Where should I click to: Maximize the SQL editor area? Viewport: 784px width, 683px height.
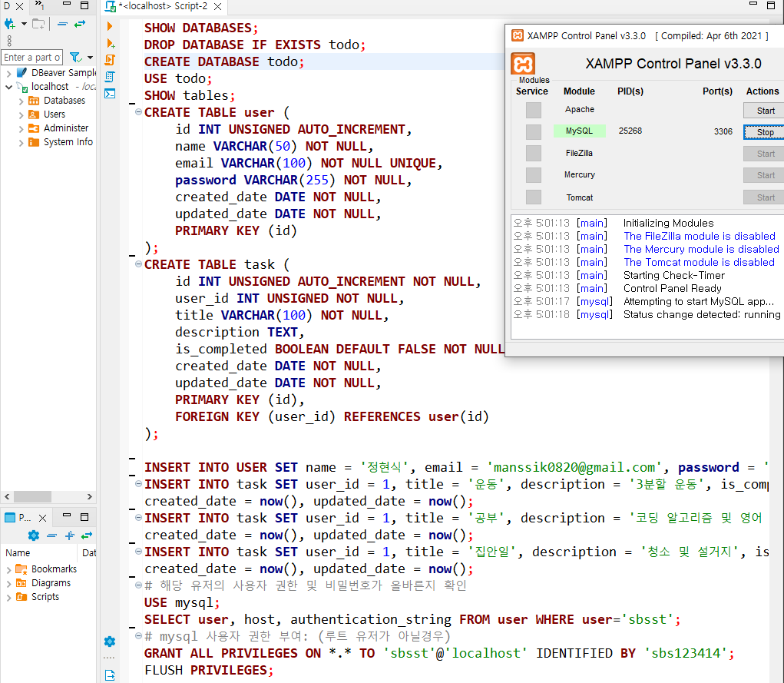(x=770, y=5)
